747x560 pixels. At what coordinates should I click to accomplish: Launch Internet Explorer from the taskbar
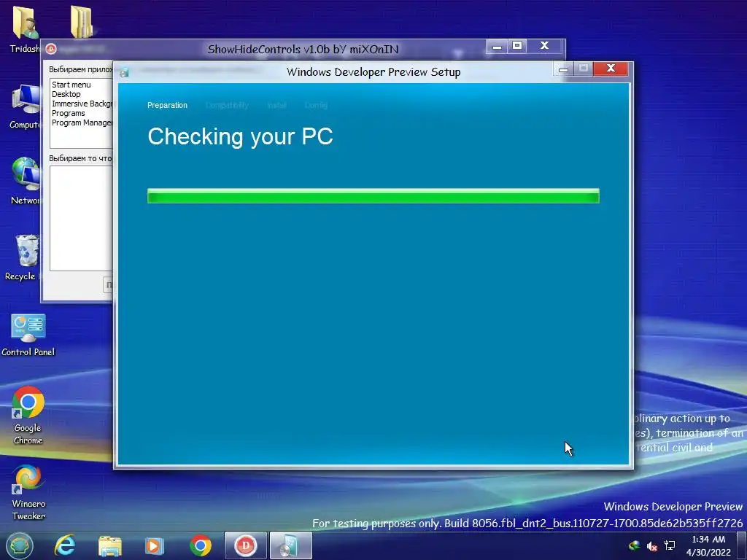tap(65, 545)
